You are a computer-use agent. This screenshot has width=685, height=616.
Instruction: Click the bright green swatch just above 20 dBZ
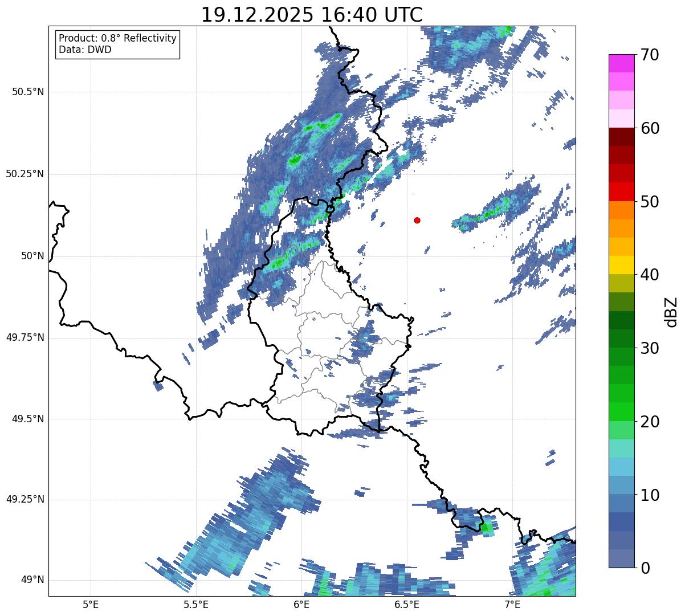click(x=622, y=412)
